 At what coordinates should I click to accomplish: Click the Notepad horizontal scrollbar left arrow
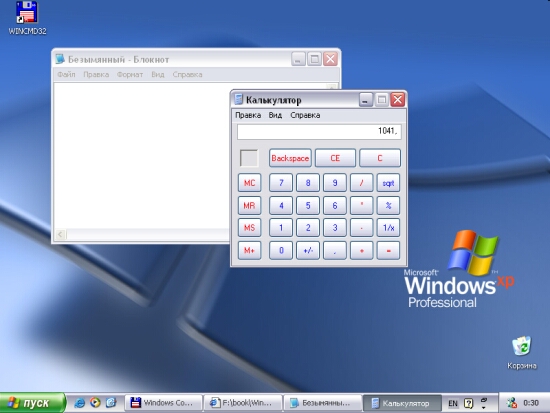tap(60, 234)
